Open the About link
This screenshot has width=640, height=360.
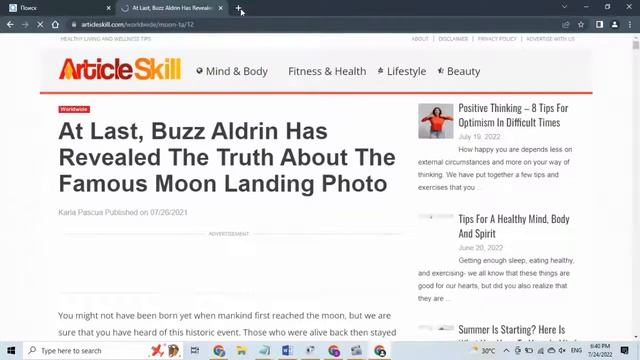click(x=420, y=39)
